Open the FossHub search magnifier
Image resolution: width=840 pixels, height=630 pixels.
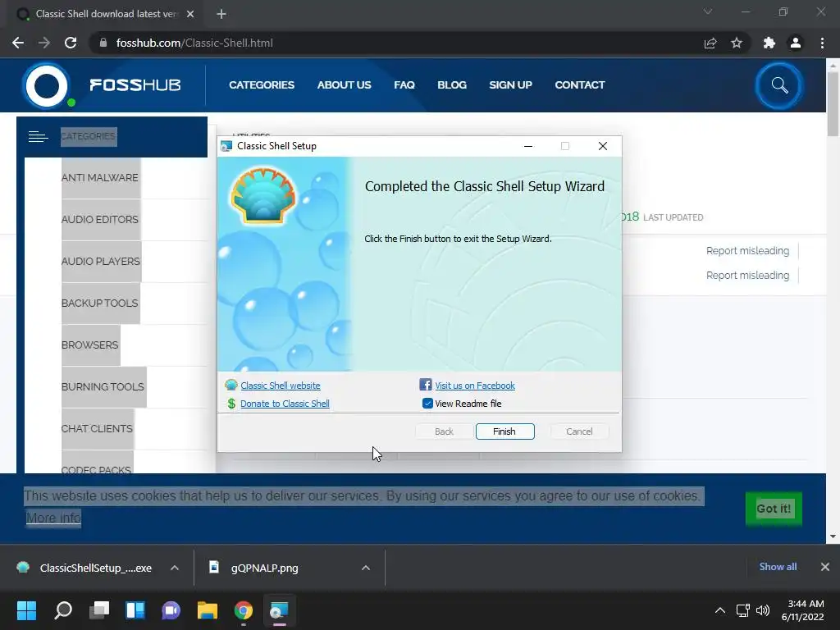[x=779, y=85]
